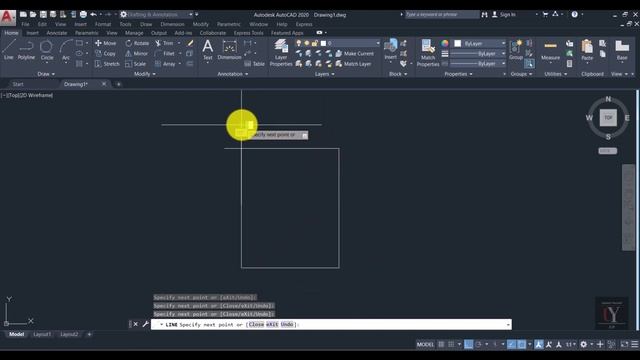The image size is (640, 360).
Task: Click the Rotate tool
Action: click(x=137, y=43)
